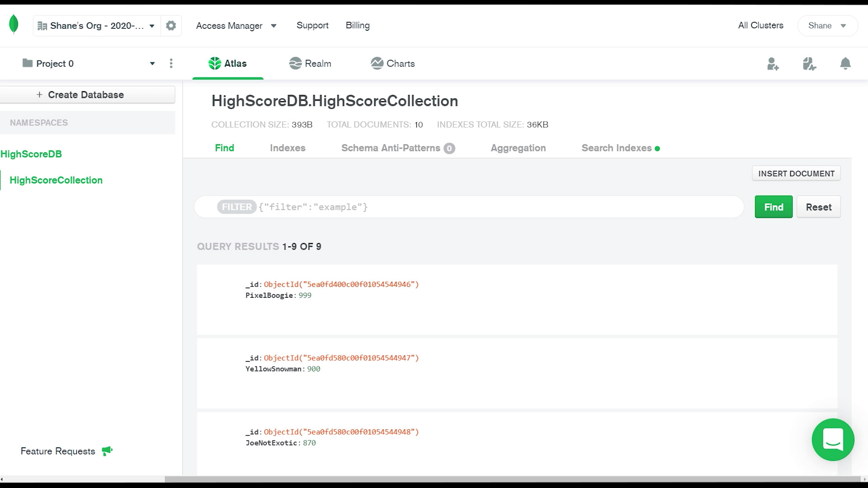
Task: Select HighScoreDB in the namespaces list
Action: click(31, 154)
